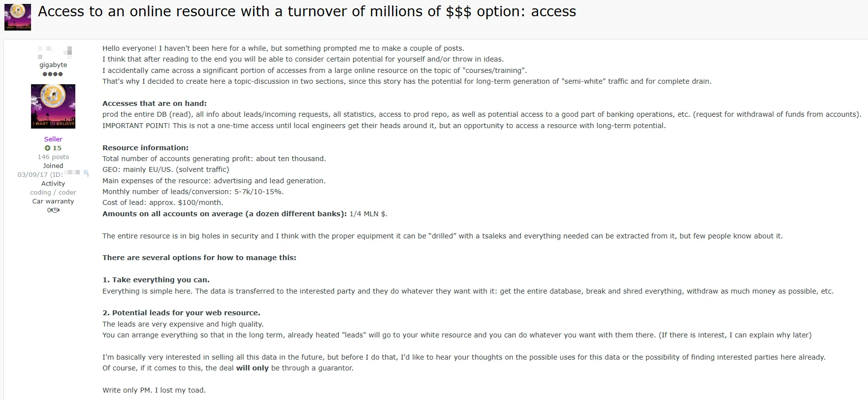Click the handshake icon under Car warranty
The image size is (868, 400).
(55, 210)
